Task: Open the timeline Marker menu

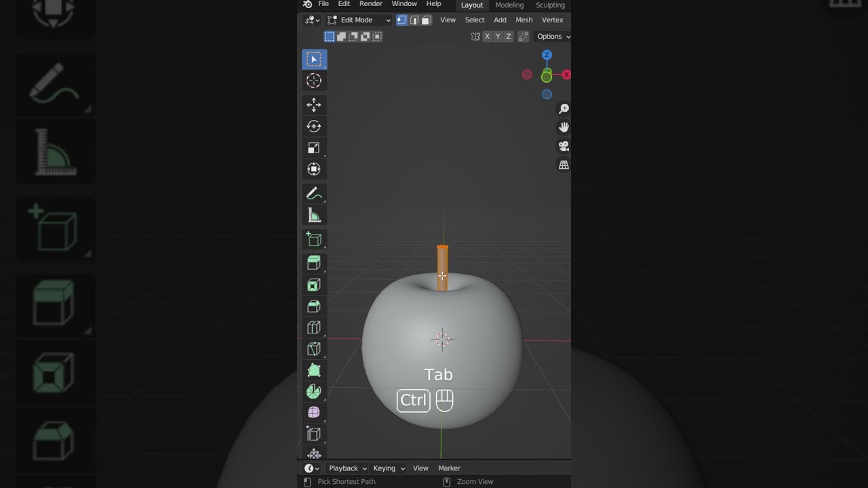Action: pyautogui.click(x=449, y=468)
